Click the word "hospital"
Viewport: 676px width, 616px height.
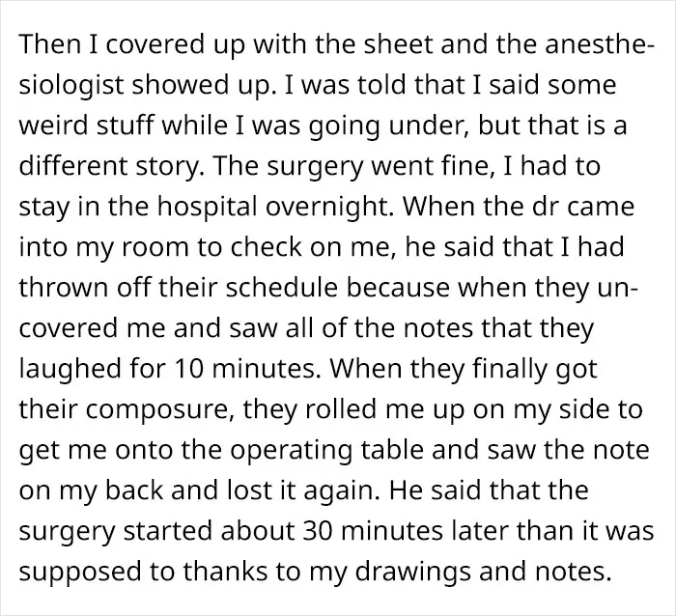[x=208, y=207]
